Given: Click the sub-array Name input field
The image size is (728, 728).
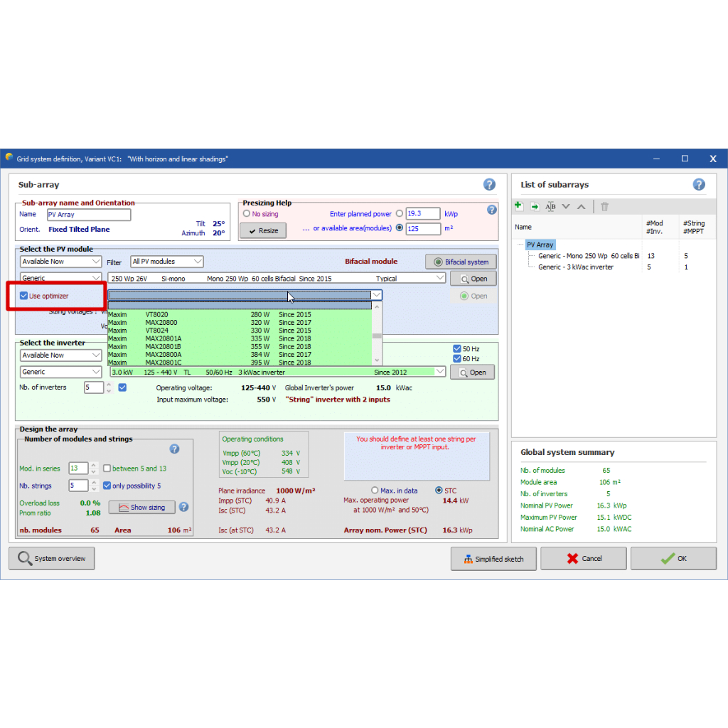Looking at the screenshot, I should tap(89, 215).
